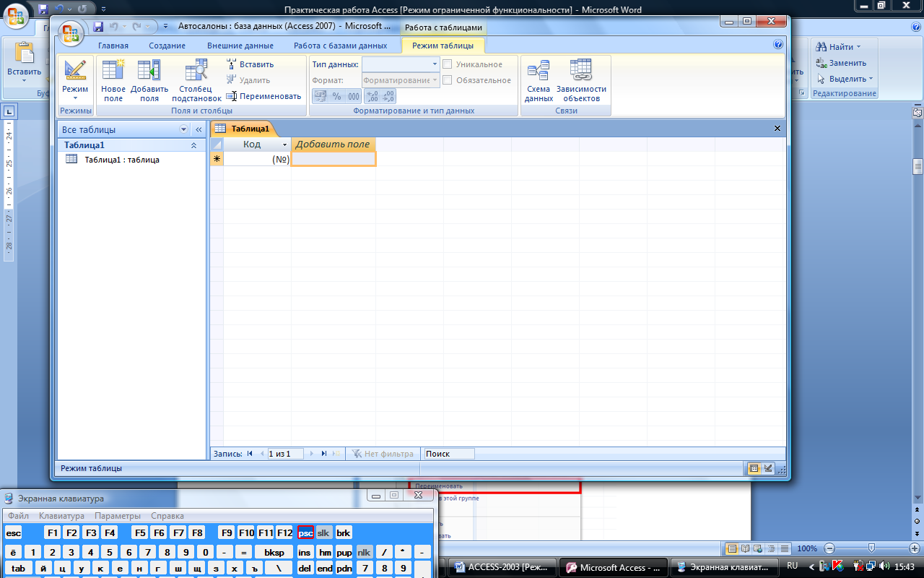924x578 pixels.
Task: Select Word draft view button
Action: point(785,548)
